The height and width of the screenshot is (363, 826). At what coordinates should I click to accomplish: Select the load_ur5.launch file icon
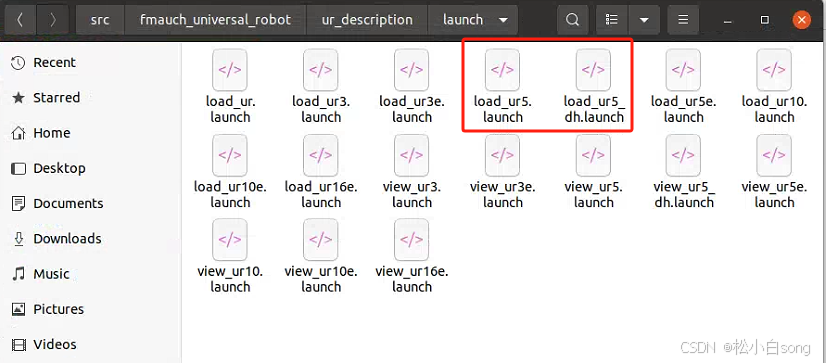point(503,70)
